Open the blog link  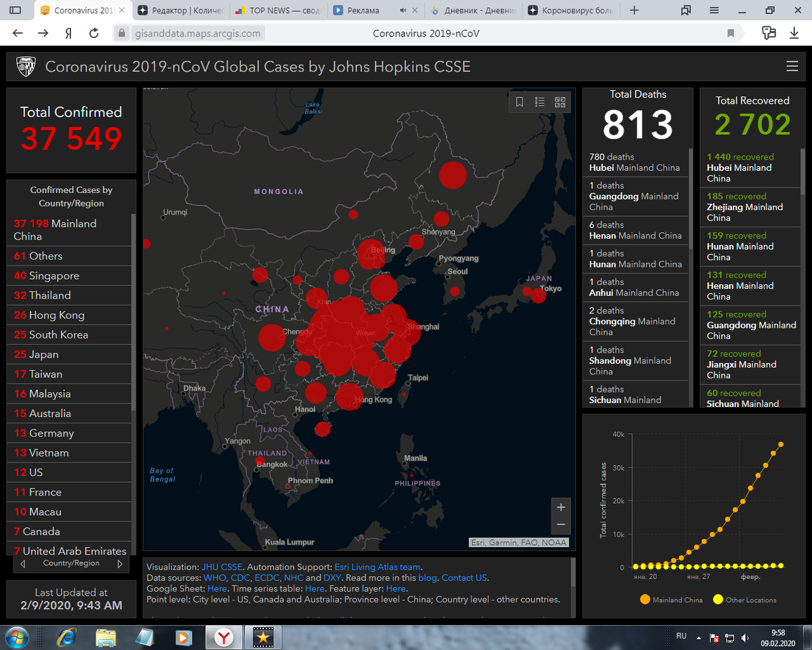point(428,578)
